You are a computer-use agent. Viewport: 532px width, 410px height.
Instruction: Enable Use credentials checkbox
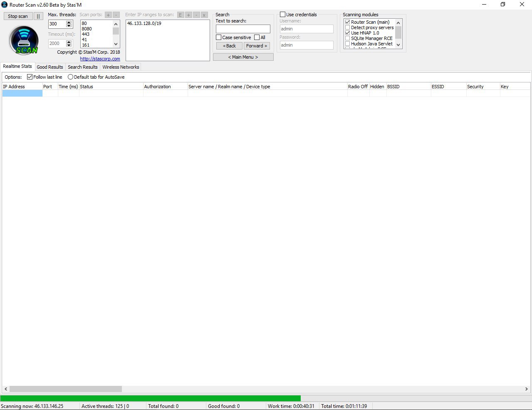pos(282,15)
